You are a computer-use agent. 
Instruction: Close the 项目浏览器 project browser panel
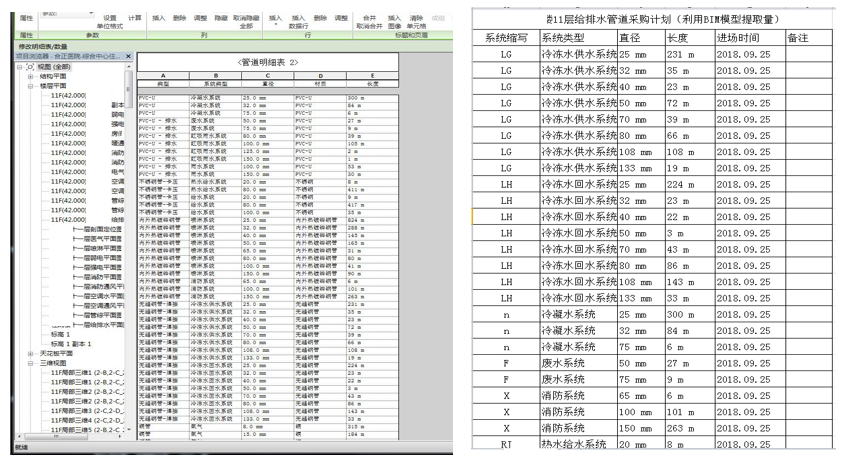click(x=128, y=56)
